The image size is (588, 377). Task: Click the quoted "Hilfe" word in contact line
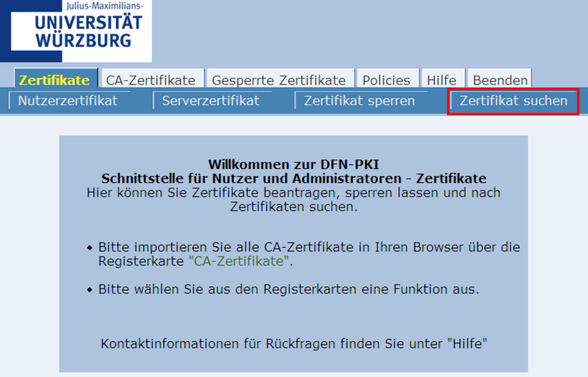[467, 343]
